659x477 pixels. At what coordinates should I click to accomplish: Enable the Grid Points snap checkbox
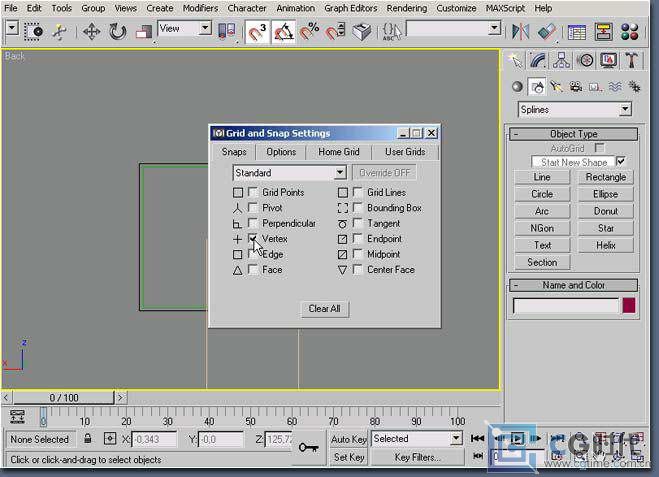[253, 192]
